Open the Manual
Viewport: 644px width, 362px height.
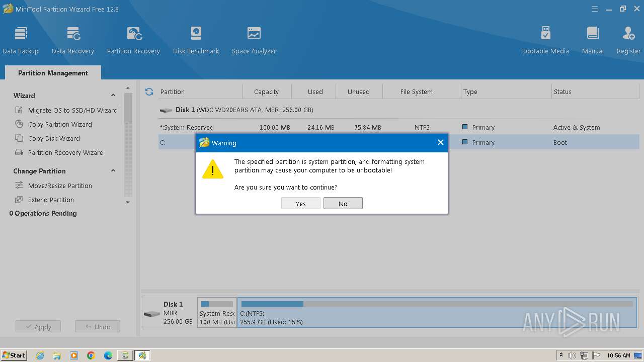click(593, 40)
